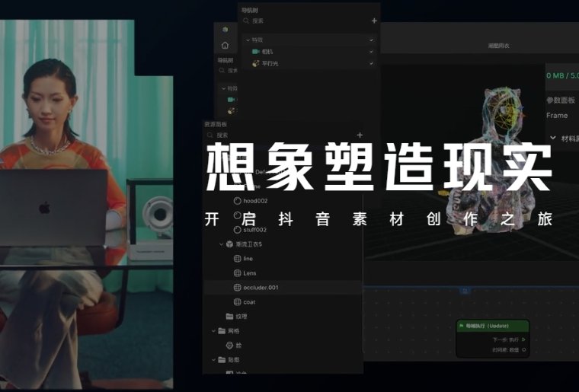The height and width of the screenshot is (392, 579).
Task: Select the material icon beside stuff002
Action: click(238, 229)
